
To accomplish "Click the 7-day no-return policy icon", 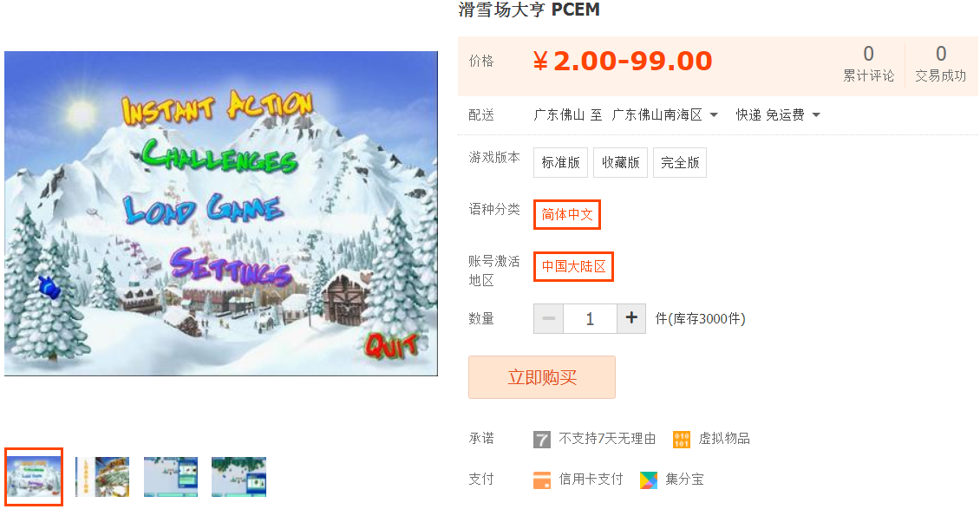I will pyautogui.click(x=542, y=439).
